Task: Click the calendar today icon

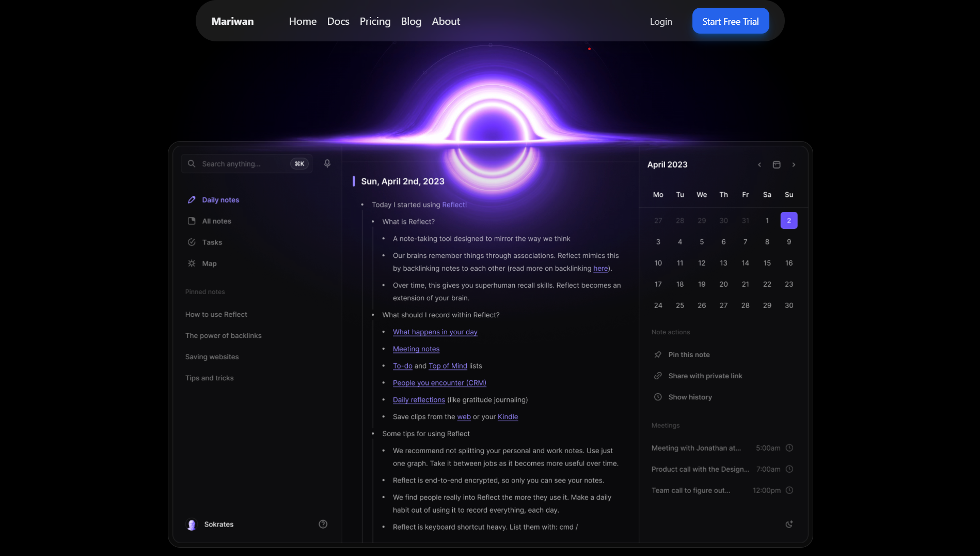Action: point(777,165)
